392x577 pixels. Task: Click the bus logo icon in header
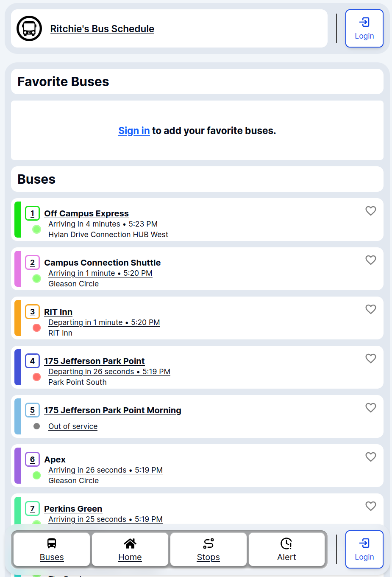pyautogui.click(x=29, y=28)
